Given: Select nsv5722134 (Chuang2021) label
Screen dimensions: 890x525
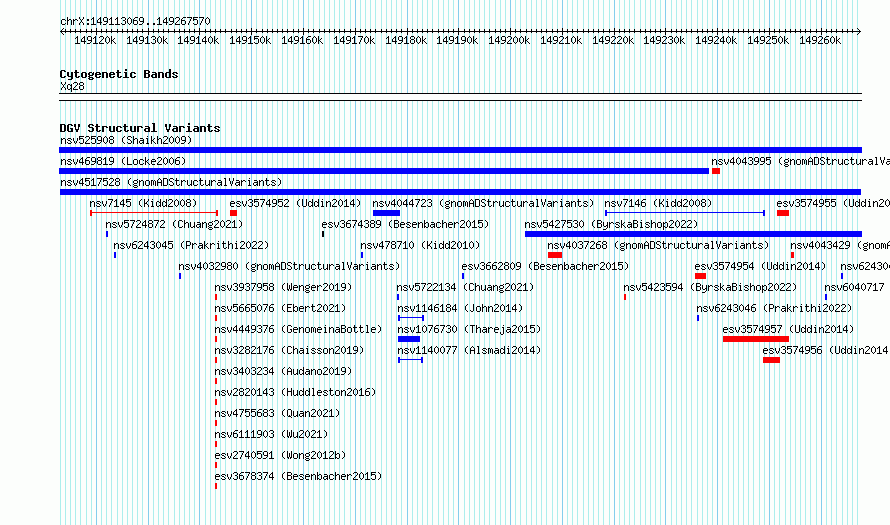Looking at the screenshot, I should (x=465, y=287).
